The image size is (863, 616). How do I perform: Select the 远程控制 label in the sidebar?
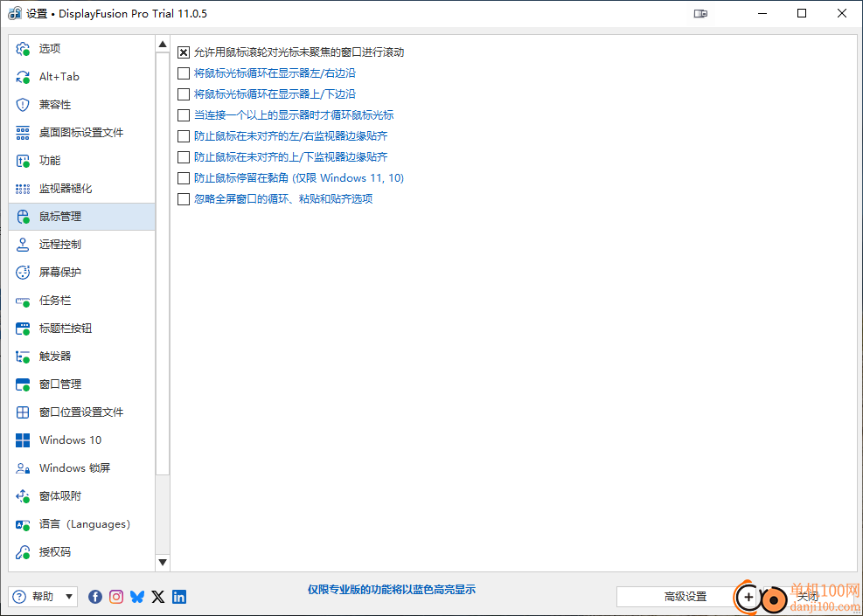tap(60, 245)
